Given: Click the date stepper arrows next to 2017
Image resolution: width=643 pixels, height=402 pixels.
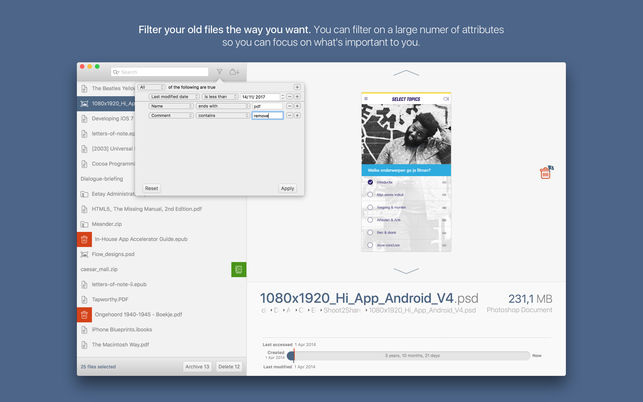Looking at the screenshot, I should click(x=282, y=97).
